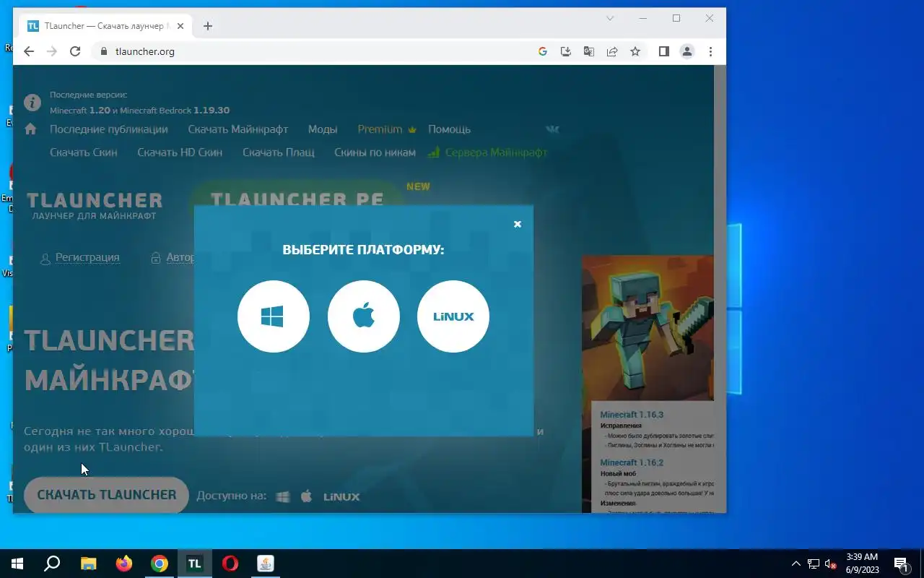This screenshot has height=578, width=924.
Task: Open the tab search dropdown chevron
Action: click(610, 18)
